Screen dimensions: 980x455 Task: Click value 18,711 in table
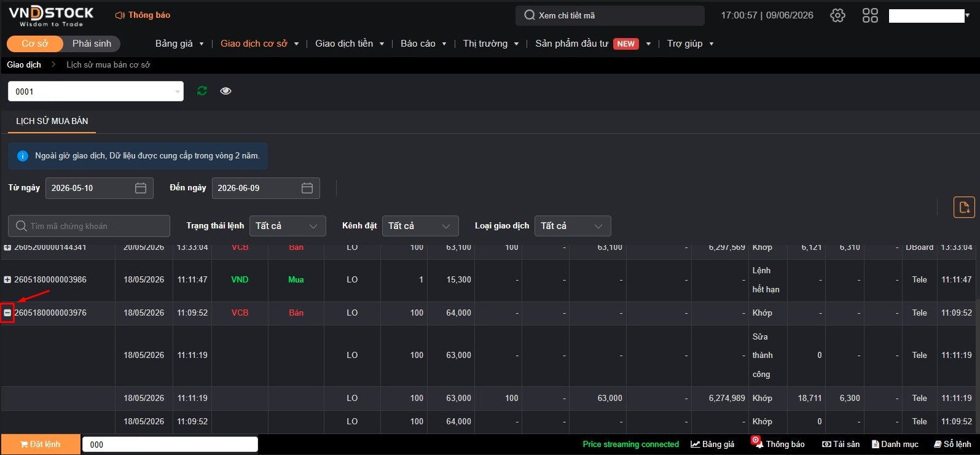point(810,398)
